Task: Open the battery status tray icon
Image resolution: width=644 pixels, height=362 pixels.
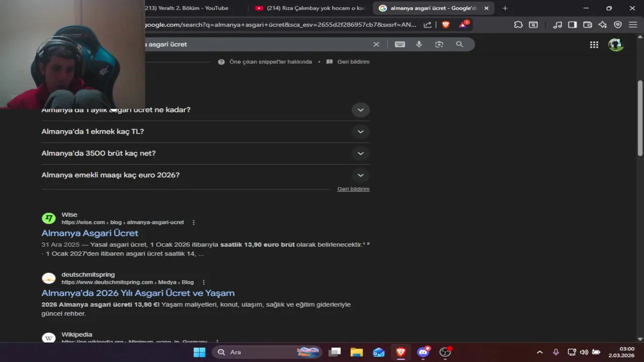Action: 596,352
